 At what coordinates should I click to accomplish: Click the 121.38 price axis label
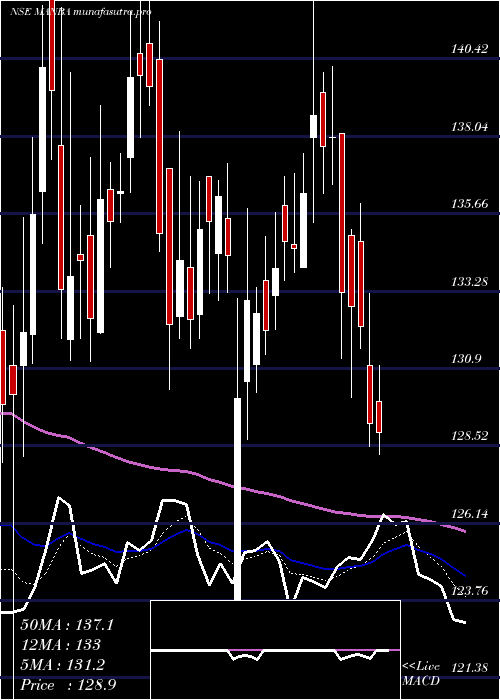pyautogui.click(x=469, y=668)
